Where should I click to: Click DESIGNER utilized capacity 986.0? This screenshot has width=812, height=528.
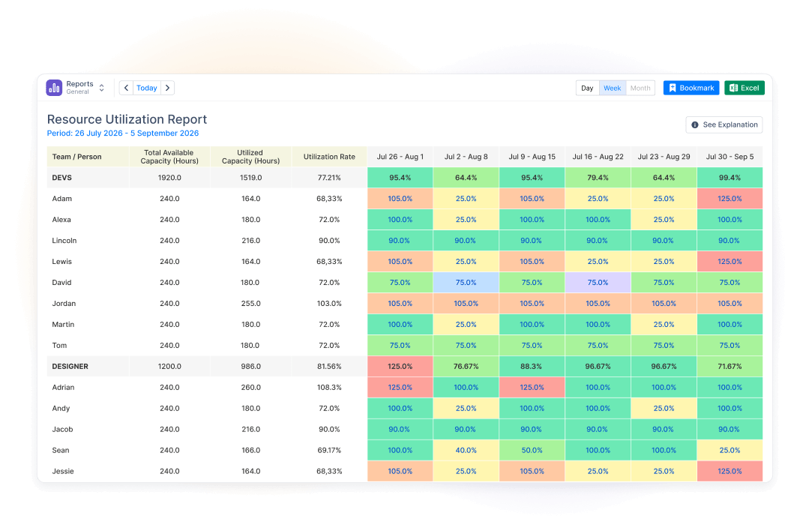tap(250, 366)
